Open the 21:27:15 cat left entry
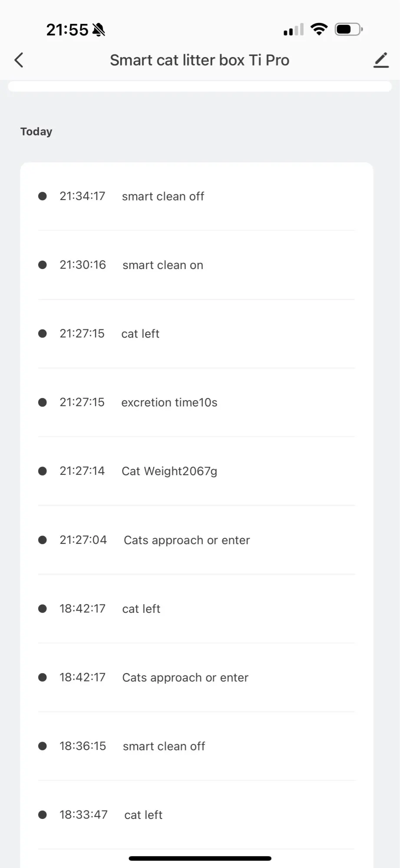The image size is (400, 868). (x=140, y=333)
